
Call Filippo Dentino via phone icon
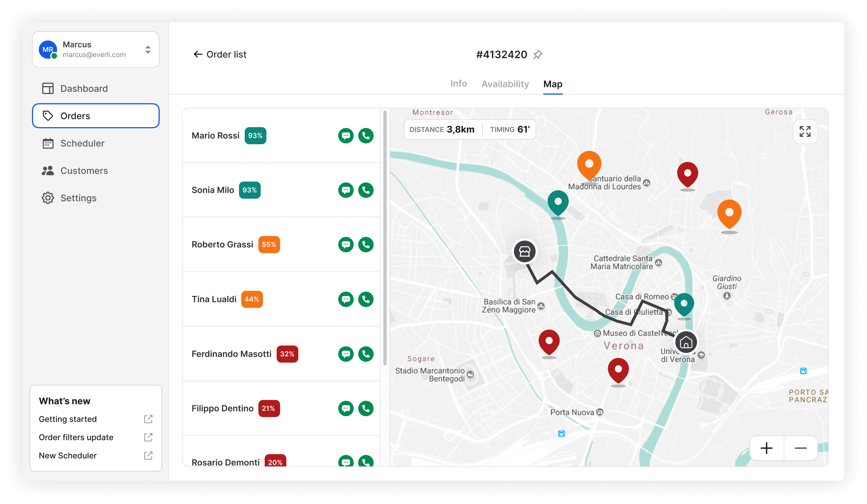[366, 408]
